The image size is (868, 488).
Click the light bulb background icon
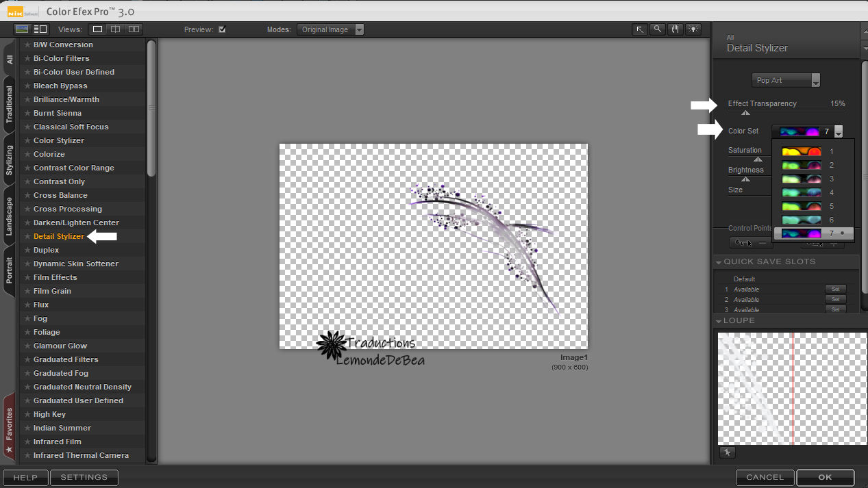(693, 29)
